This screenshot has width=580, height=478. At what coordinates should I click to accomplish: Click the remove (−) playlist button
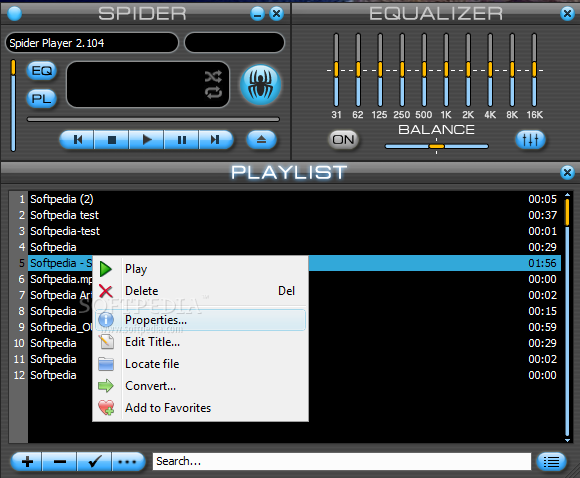coord(60,461)
